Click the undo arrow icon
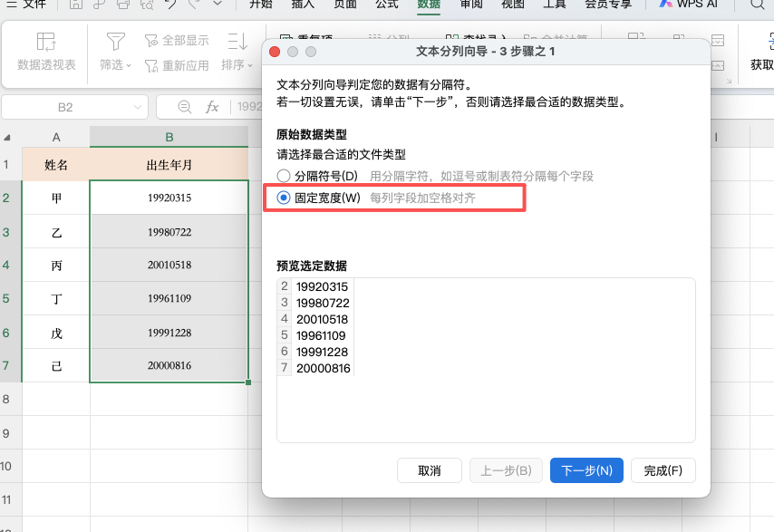 pyautogui.click(x=170, y=4)
